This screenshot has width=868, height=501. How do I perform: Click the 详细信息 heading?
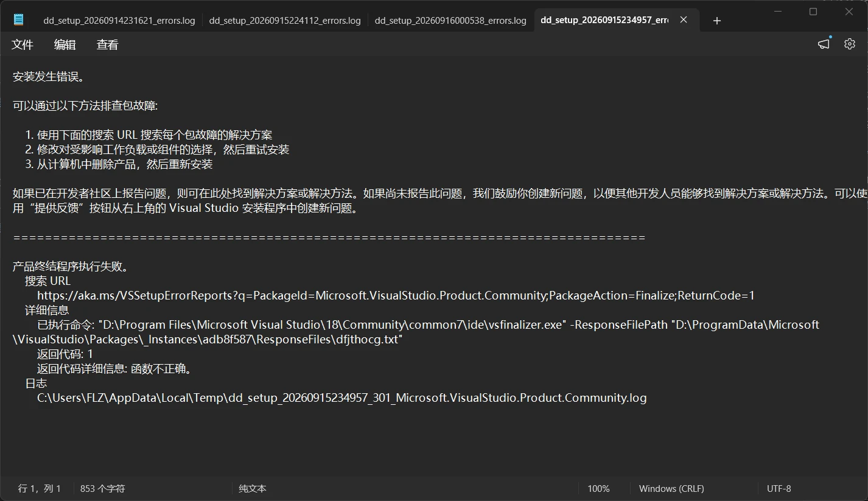(47, 310)
